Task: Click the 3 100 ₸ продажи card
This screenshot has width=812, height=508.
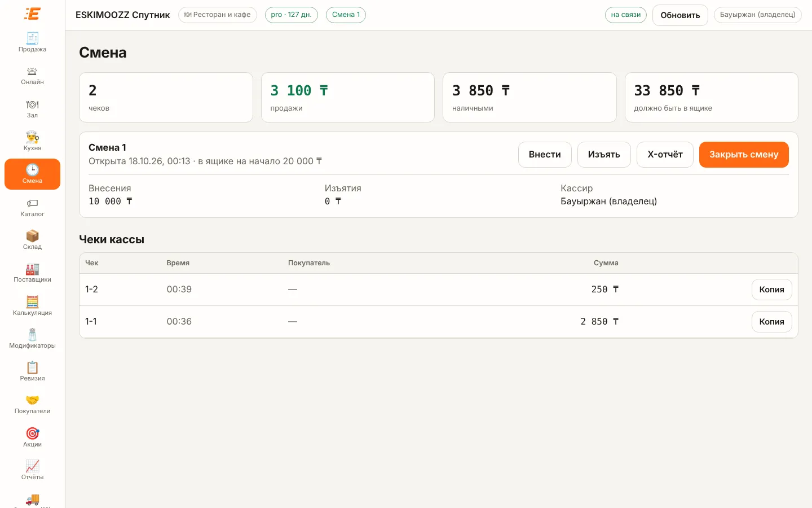Action: 348,97
